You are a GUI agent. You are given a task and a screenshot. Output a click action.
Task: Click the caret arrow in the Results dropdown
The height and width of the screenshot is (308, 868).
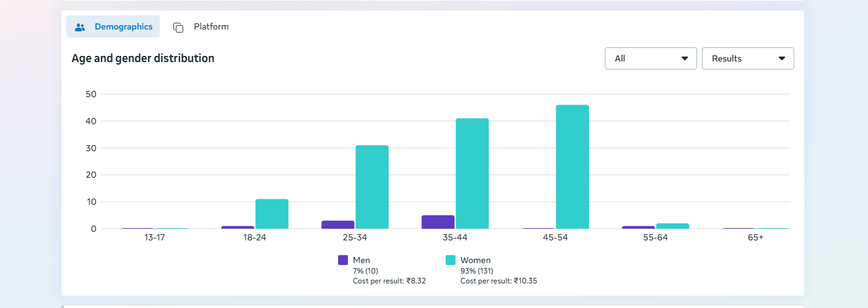pyautogui.click(x=782, y=58)
